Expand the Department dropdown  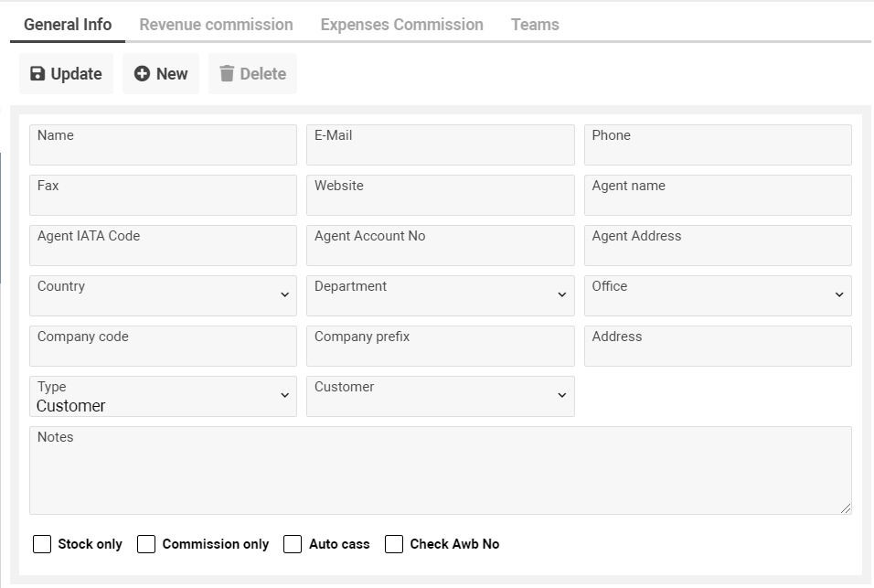[561, 294]
